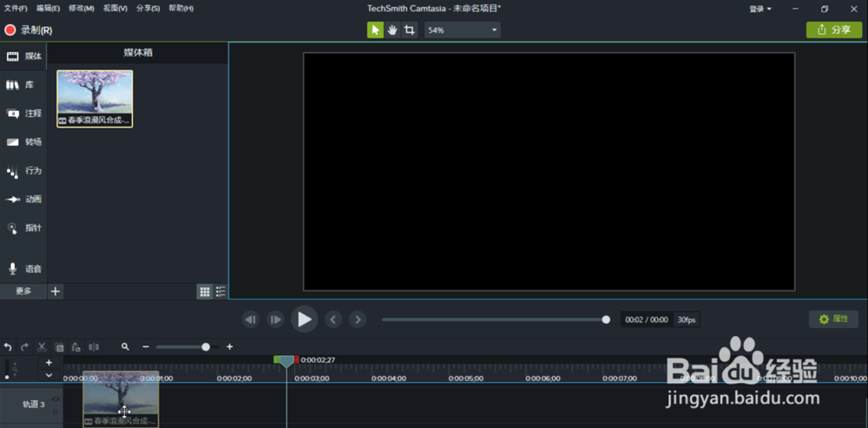The width and height of the screenshot is (868, 428).
Task: Open the 文件(F) menu
Action: 16,9
